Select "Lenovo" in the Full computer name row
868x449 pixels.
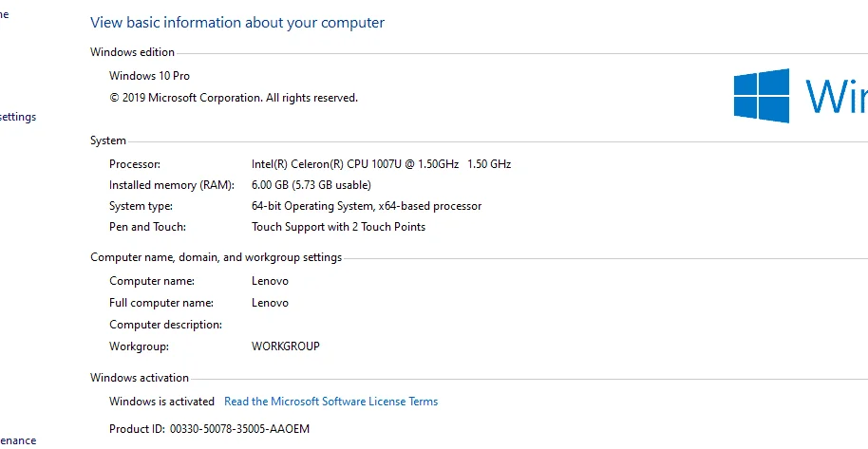tap(270, 303)
